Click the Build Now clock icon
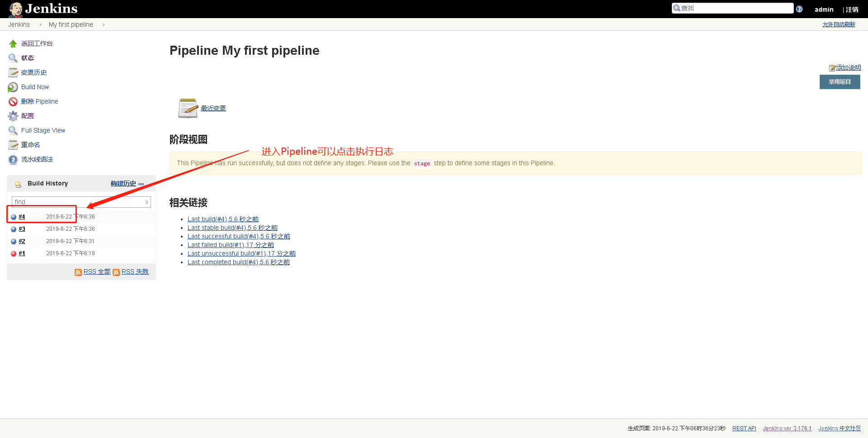 click(x=13, y=87)
